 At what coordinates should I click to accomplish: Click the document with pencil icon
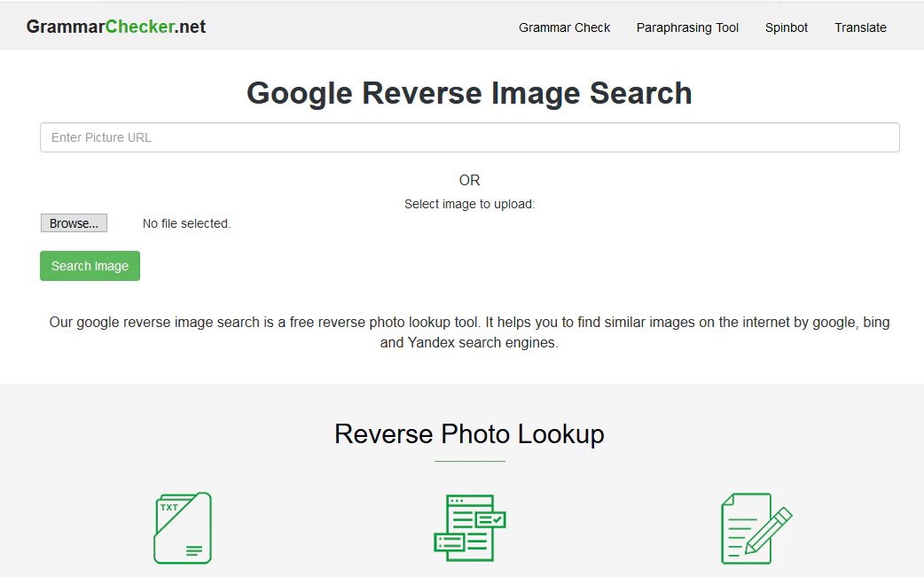tap(756, 529)
